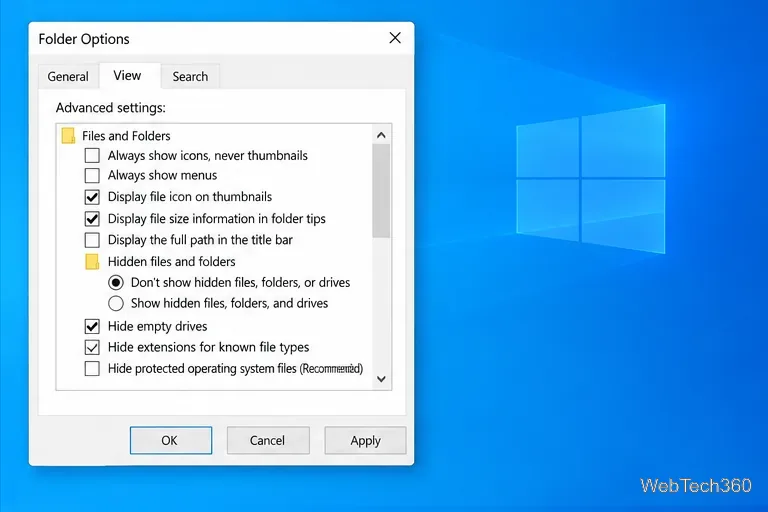Viewport: 768px width, 512px height.
Task: Uncheck Hide empty drives
Action: (x=92, y=326)
